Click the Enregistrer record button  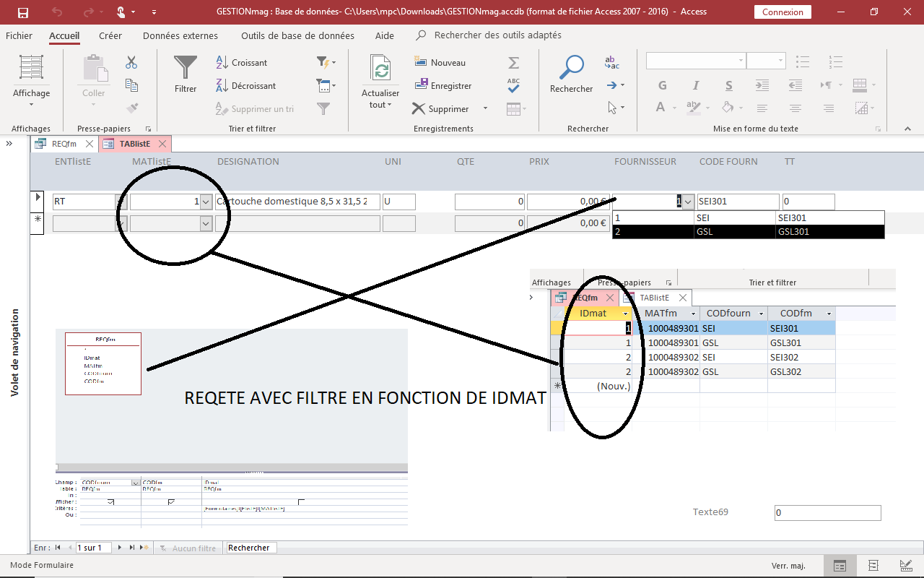pyautogui.click(x=443, y=86)
